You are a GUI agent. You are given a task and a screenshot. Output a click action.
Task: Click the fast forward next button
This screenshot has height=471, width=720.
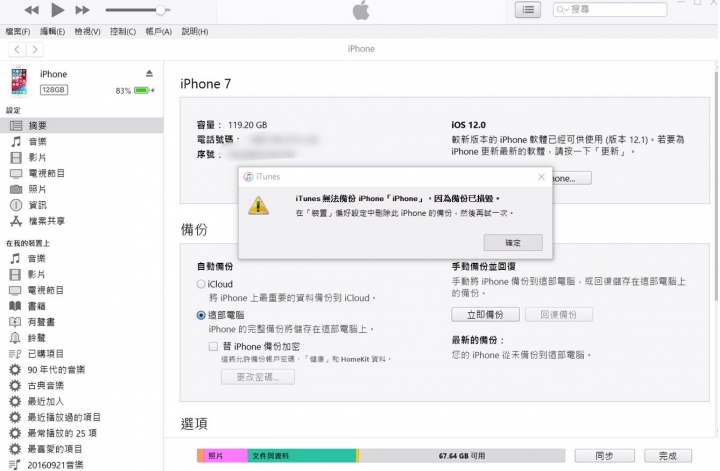83,10
